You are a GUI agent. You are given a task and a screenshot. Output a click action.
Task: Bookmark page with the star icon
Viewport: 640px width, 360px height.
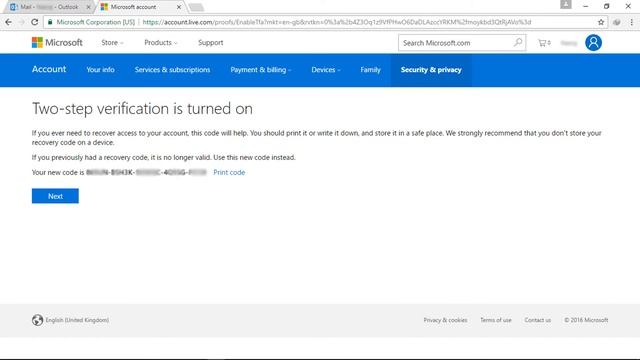[601, 22]
